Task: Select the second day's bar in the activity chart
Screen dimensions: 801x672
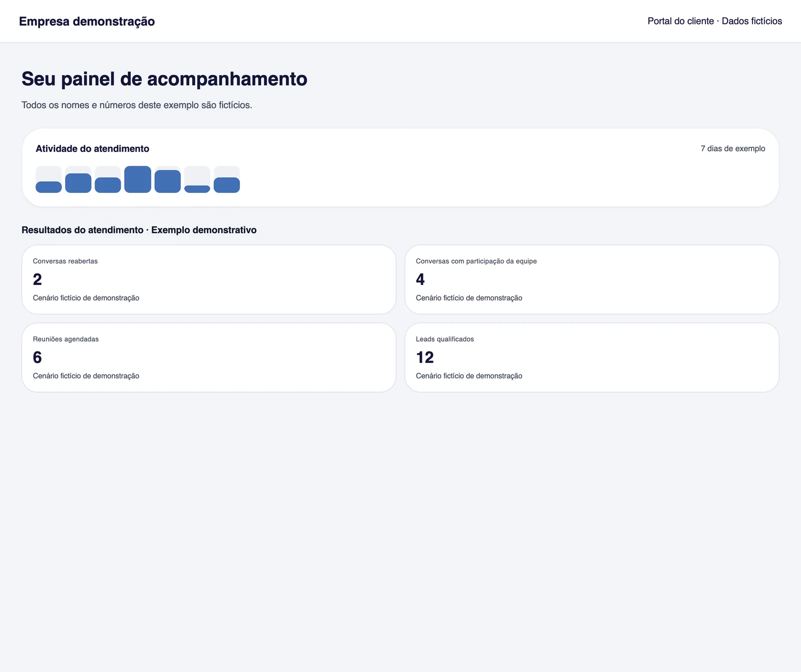Action: click(x=78, y=183)
